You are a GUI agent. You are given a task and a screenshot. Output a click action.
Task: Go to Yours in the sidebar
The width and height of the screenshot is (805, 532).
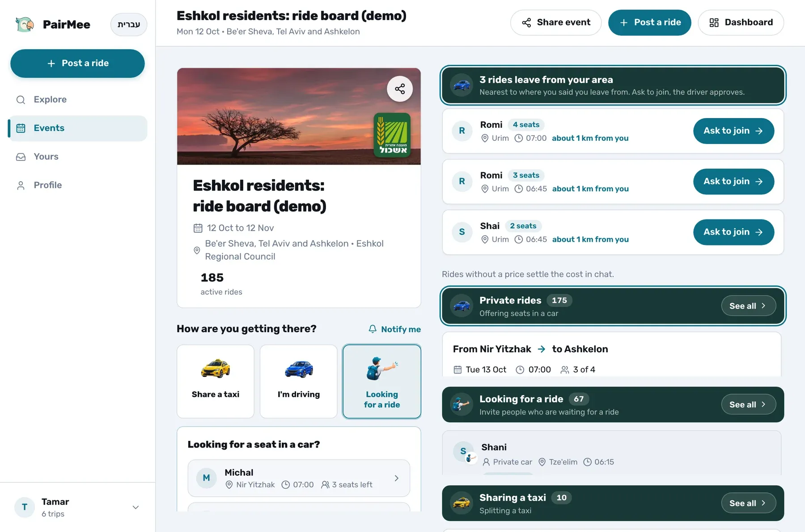(77, 156)
